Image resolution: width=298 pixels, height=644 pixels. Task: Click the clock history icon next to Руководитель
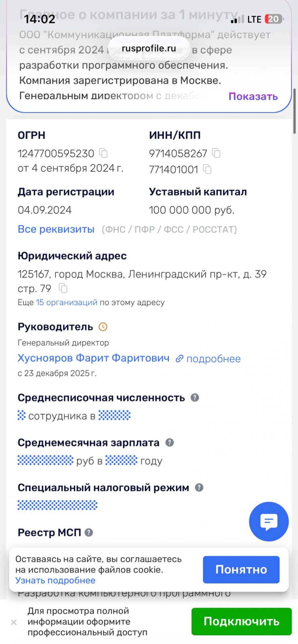(x=103, y=327)
